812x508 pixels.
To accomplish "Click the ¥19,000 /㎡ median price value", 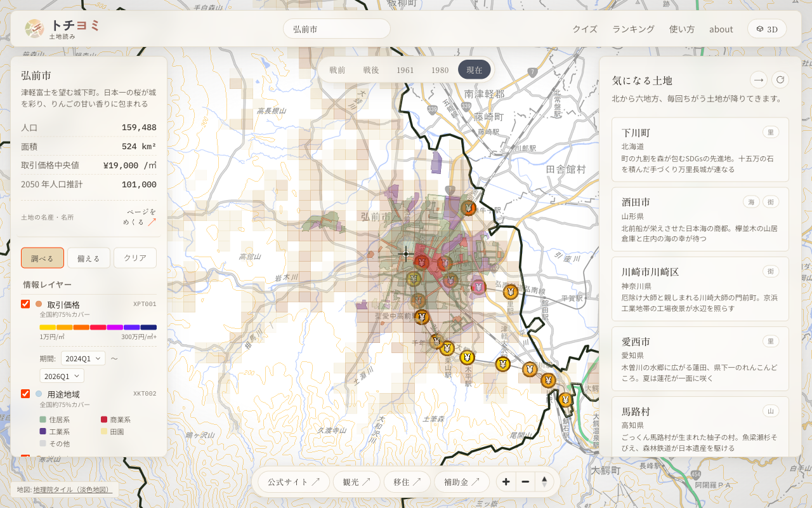I will (130, 165).
